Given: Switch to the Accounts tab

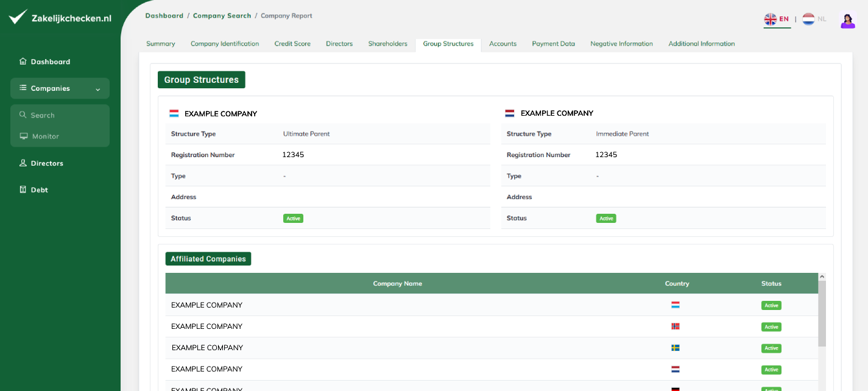Looking at the screenshot, I should tap(503, 44).
